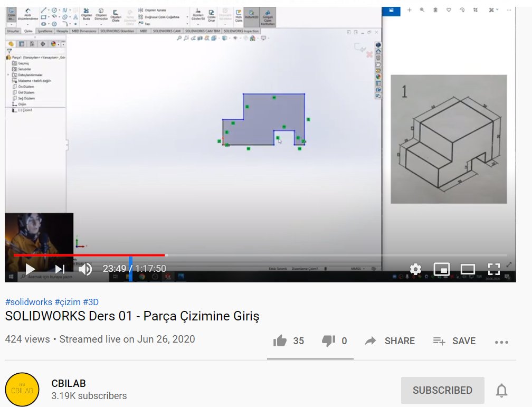Open dropdown under Akıllı Ölçümlendirme
The image size is (532, 407).
(28, 24)
